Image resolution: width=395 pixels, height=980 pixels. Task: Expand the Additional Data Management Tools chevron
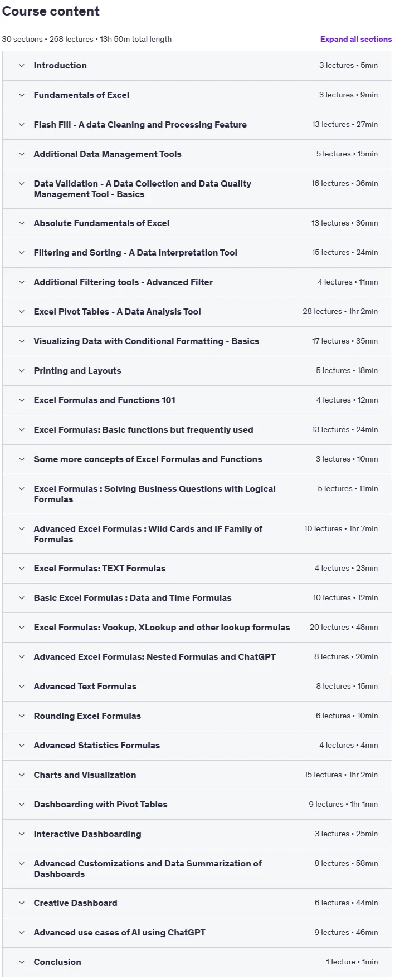click(x=22, y=154)
